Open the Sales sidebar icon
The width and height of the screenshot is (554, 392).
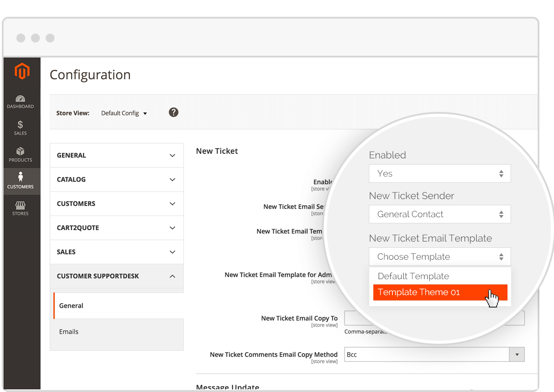20,128
